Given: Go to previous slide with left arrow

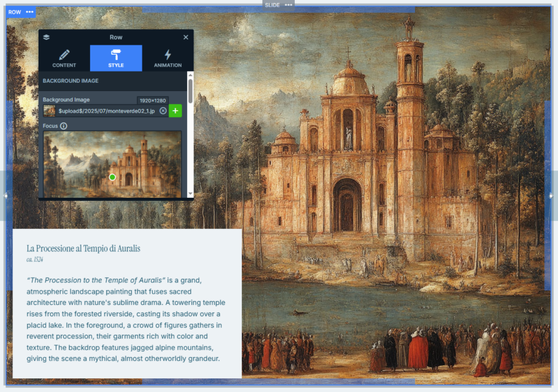Looking at the screenshot, I should click(6, 196).
